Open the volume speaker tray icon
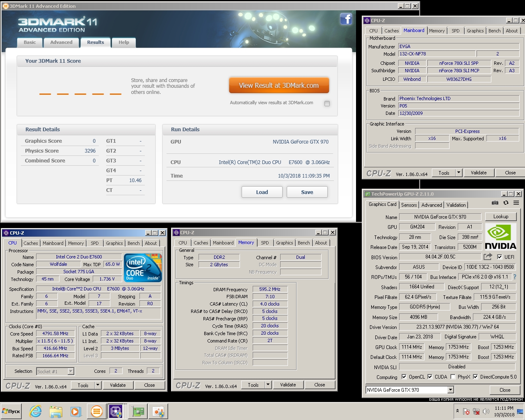The image size is (525, 420). 486,411
